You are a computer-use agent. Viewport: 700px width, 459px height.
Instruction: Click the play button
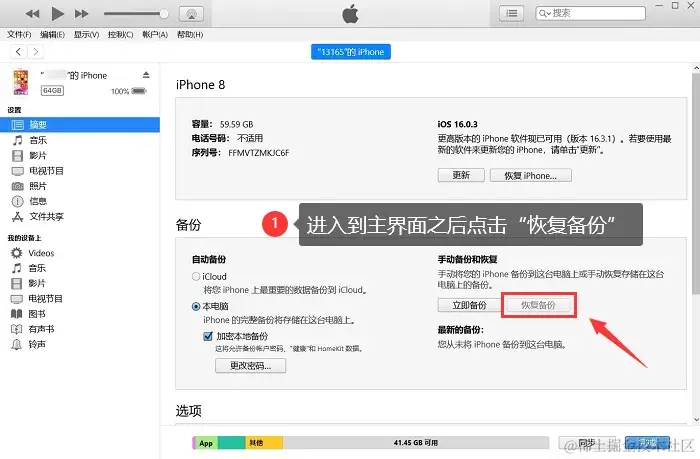(57, 13)
